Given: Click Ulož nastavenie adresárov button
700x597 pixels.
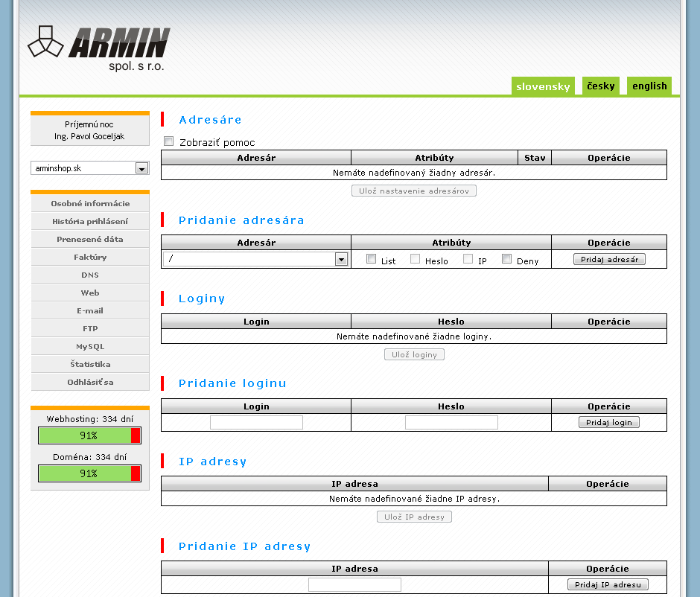Looking at the screenshot, I should (414, 191).
